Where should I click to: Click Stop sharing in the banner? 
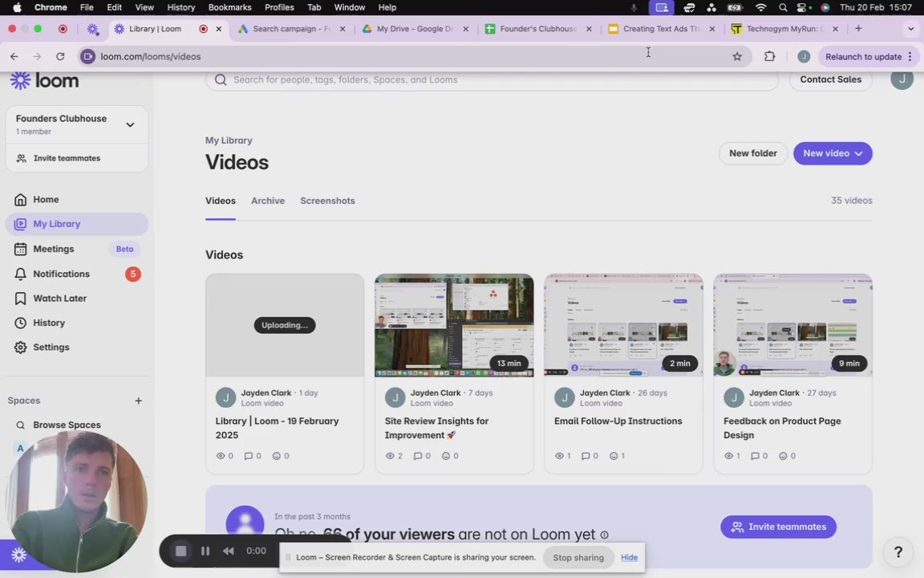577,557
